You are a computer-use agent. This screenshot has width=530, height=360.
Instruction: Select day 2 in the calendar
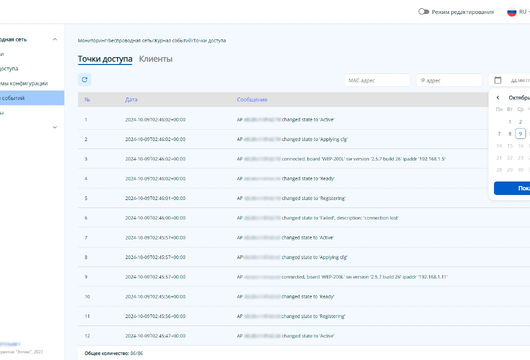pos(521,122)
